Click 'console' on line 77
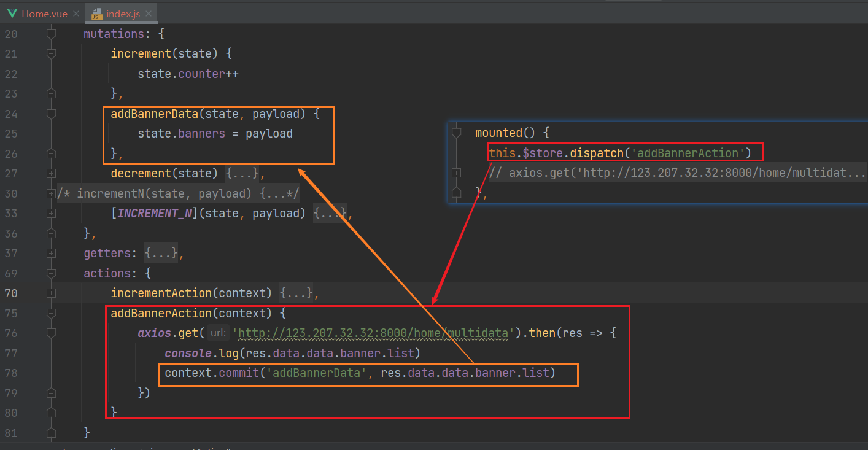868x450 pixels. pyautogui.click(x=188, y=353)
